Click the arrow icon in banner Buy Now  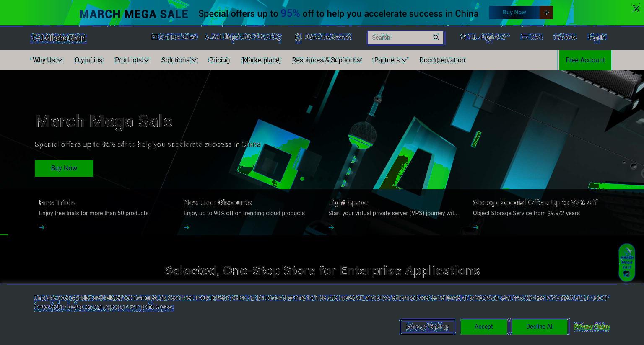(x=546, y=13)
